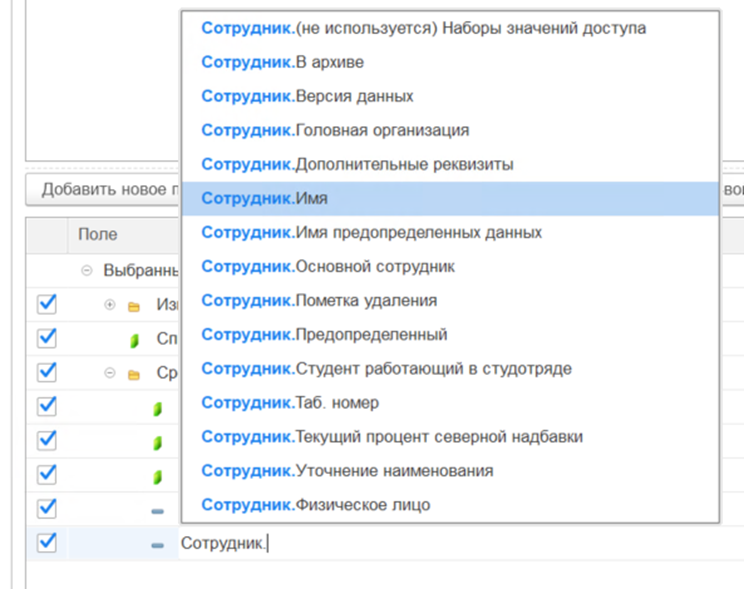Click the folder icon of the 'Из' group
This screenshot has width=744, height=589.
(x=134, y=305)
